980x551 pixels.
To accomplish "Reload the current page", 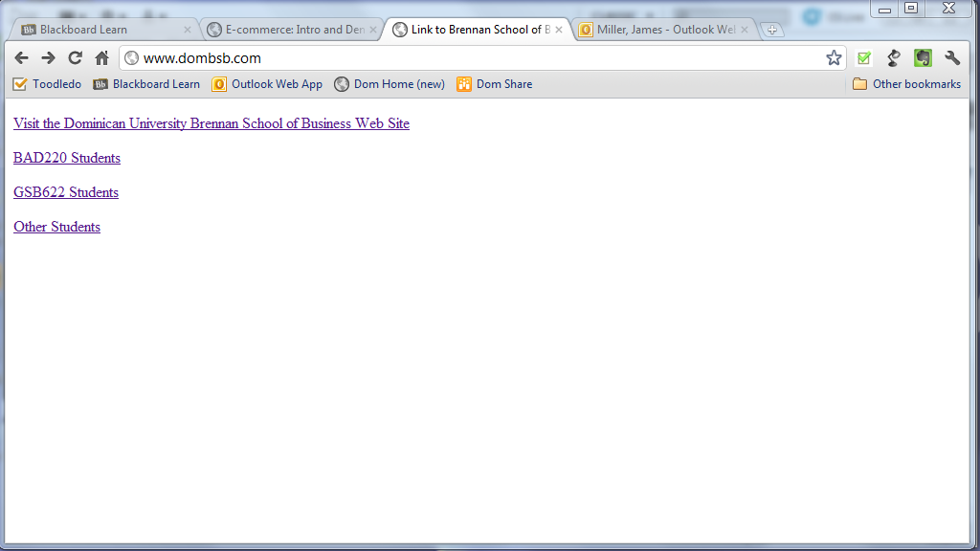I will 75,58.
